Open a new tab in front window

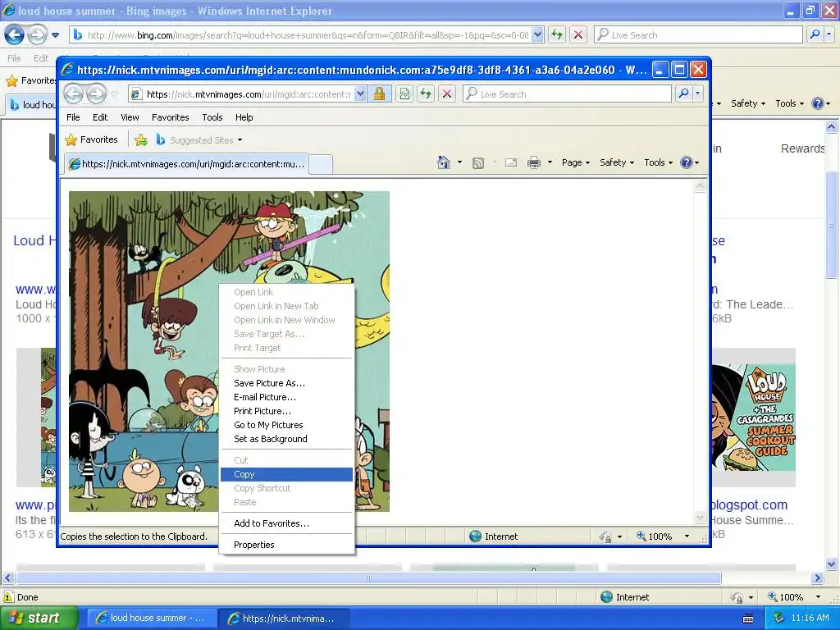pos(321,164)
